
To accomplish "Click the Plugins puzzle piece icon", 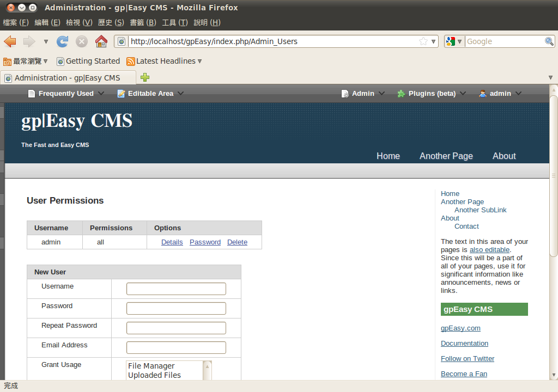I will pos(401,94).
